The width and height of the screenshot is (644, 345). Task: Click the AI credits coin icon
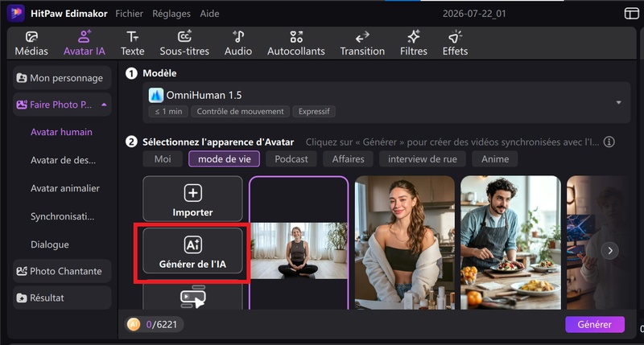133,324
